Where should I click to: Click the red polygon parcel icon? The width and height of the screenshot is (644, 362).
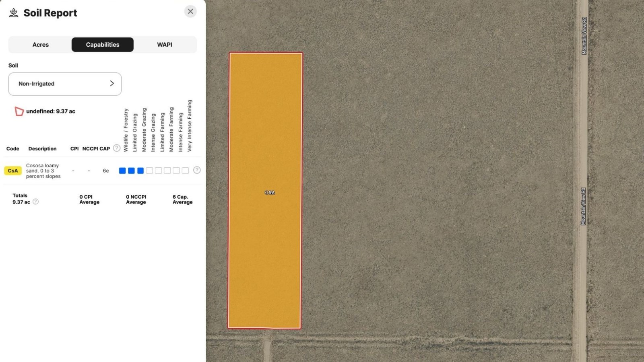pos(19,111)
